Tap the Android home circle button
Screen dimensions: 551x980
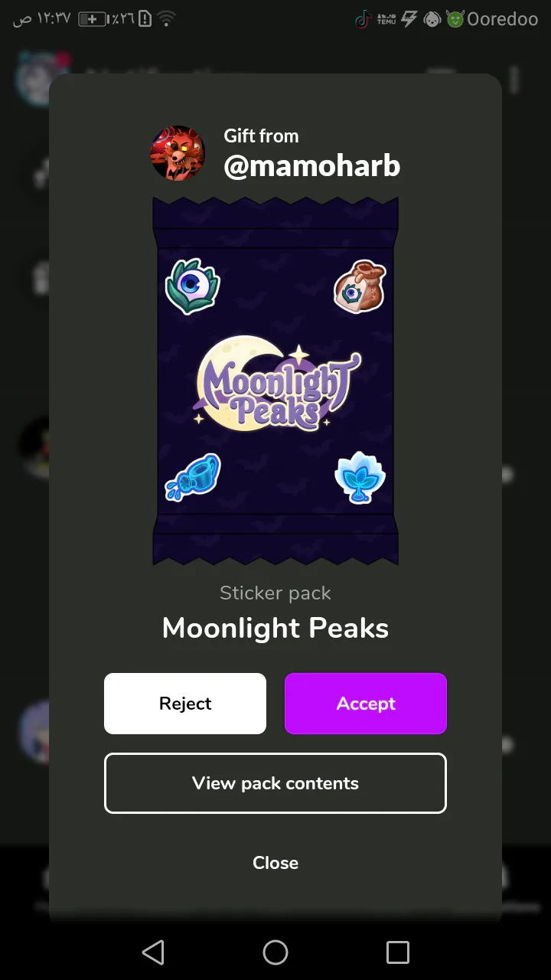[275, 952]
